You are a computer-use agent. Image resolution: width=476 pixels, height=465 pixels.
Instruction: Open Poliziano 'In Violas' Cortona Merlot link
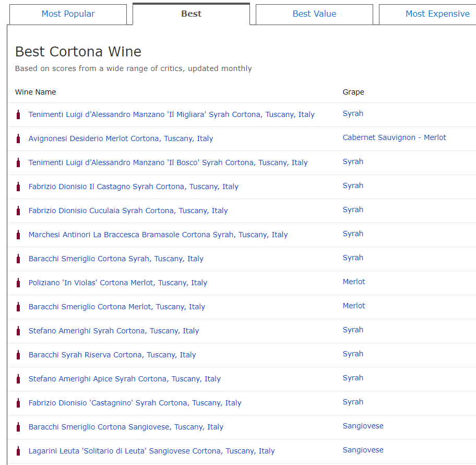tap(118, 283)
